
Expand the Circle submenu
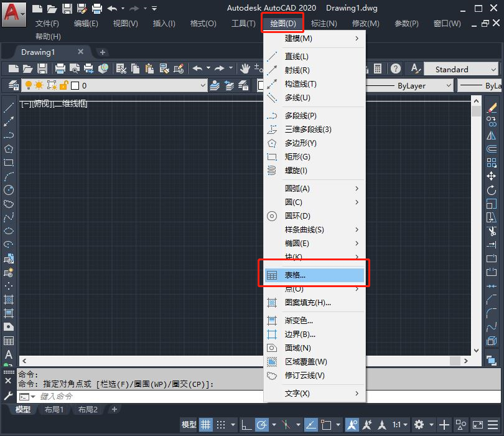click(x=315, y=202)
